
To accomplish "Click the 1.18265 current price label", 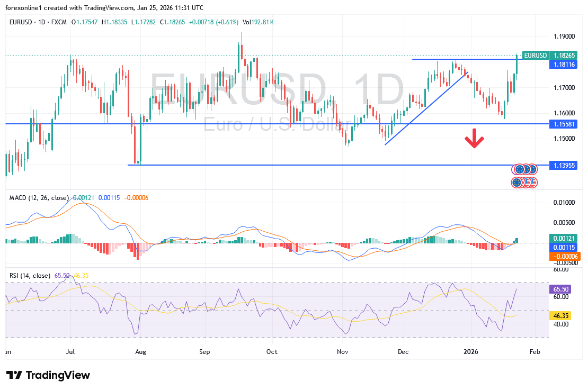I will [x=562, y=55].
